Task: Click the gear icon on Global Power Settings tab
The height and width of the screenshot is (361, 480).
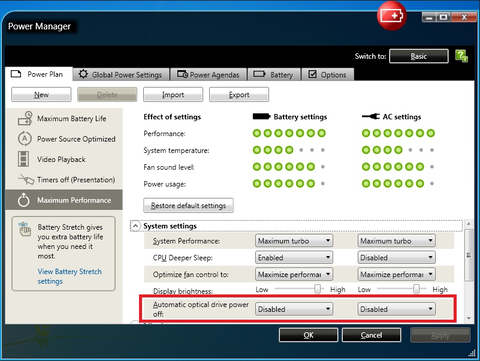Action: (83, 74)
